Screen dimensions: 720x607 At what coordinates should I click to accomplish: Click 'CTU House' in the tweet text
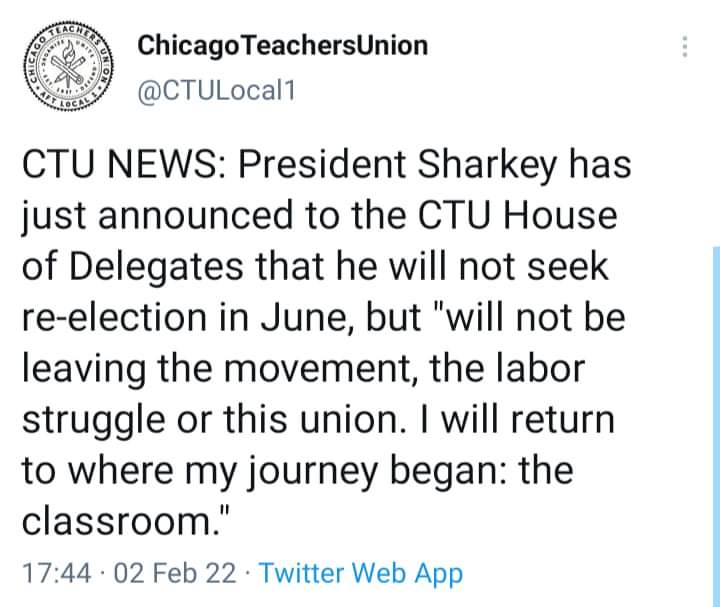tap(518, 216)
